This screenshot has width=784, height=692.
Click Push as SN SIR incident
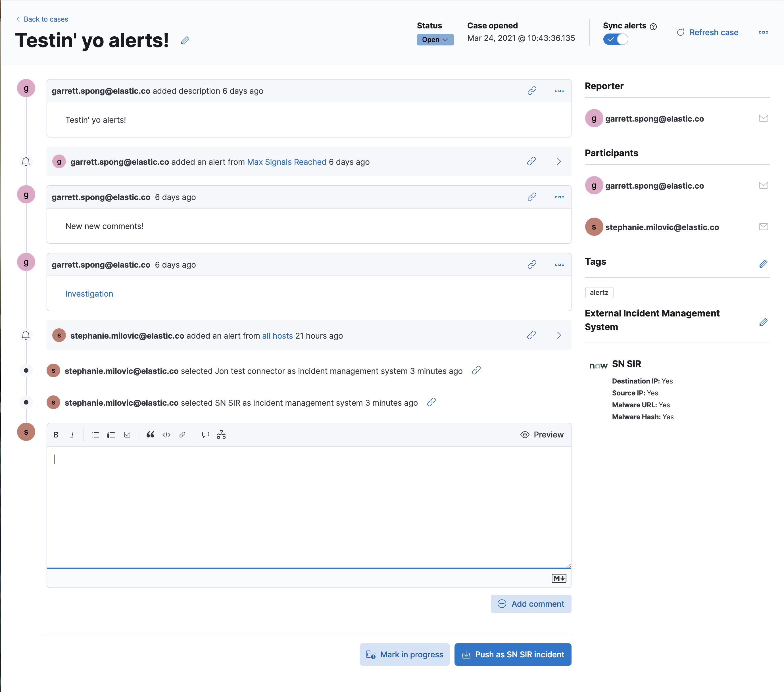512,655
